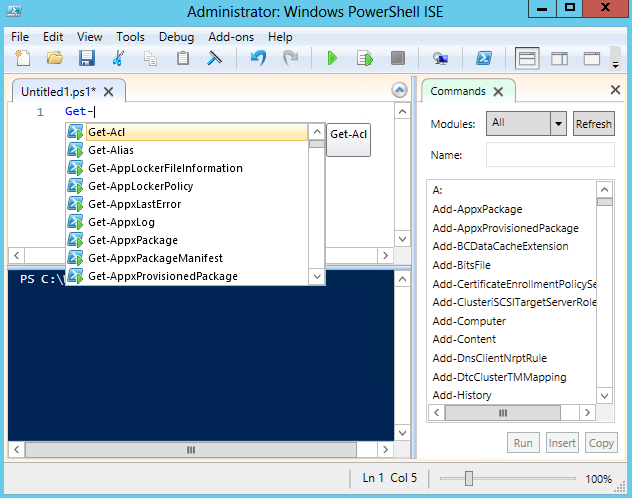The image size is (632, 498).
Task: Pick Get-AppLockerFileInformation suggestion
Action: pos(187,168)
